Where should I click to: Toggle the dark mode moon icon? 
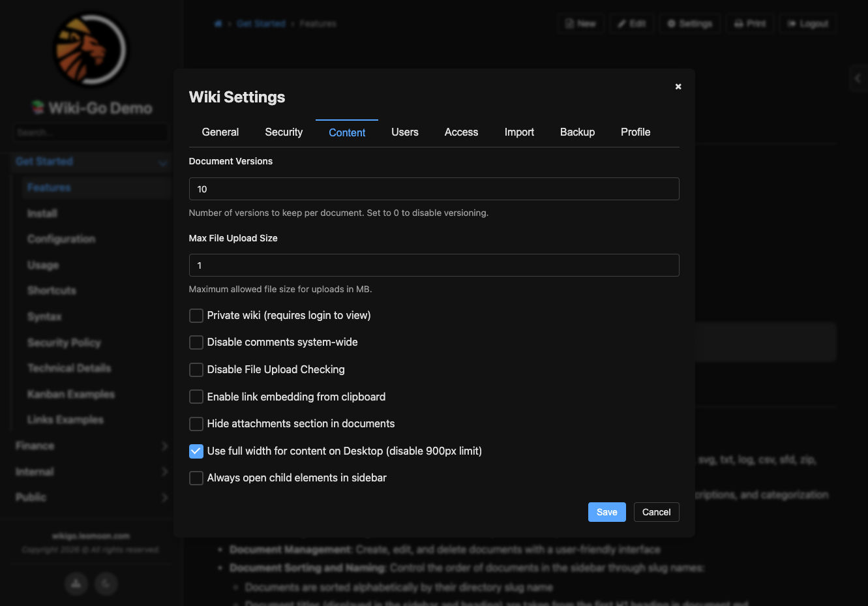click(x=106, y=583)
